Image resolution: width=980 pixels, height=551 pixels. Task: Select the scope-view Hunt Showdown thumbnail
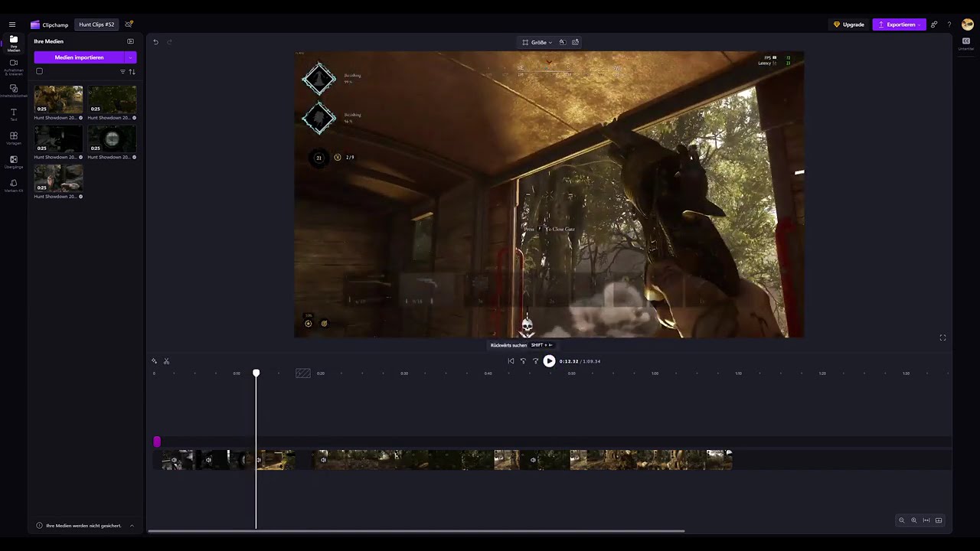coord(112,139)
